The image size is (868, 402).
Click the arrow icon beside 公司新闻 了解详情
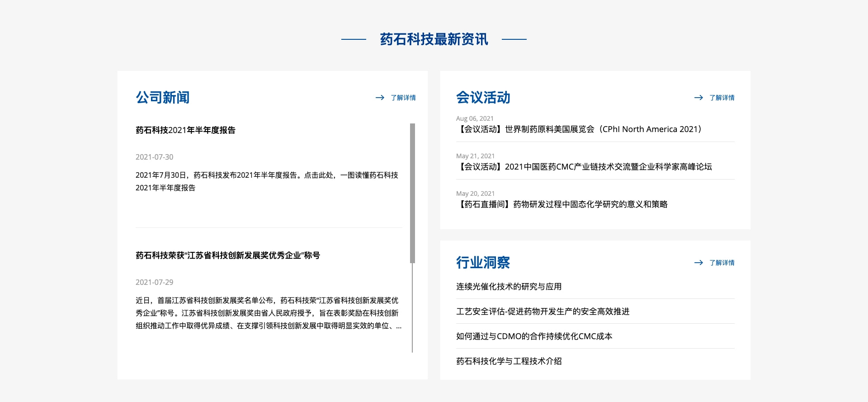pyautogui.click(x=380, y=98)
